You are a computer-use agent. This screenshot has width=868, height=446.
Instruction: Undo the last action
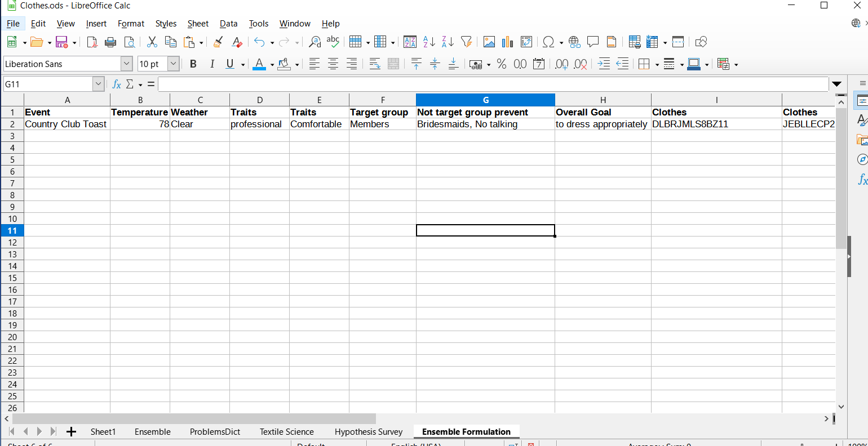tap(259, 42)
